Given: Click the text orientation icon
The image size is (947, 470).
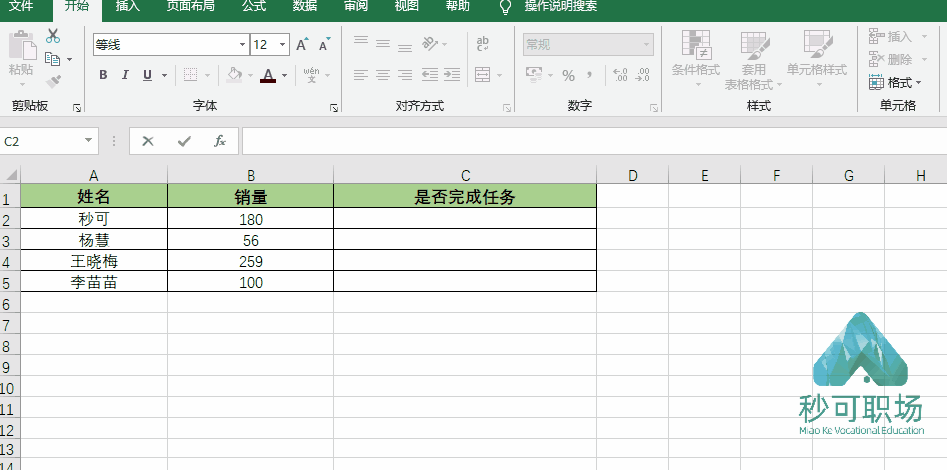Looking at the screenshot, I should pyautogui.click(x=429, y=43).
